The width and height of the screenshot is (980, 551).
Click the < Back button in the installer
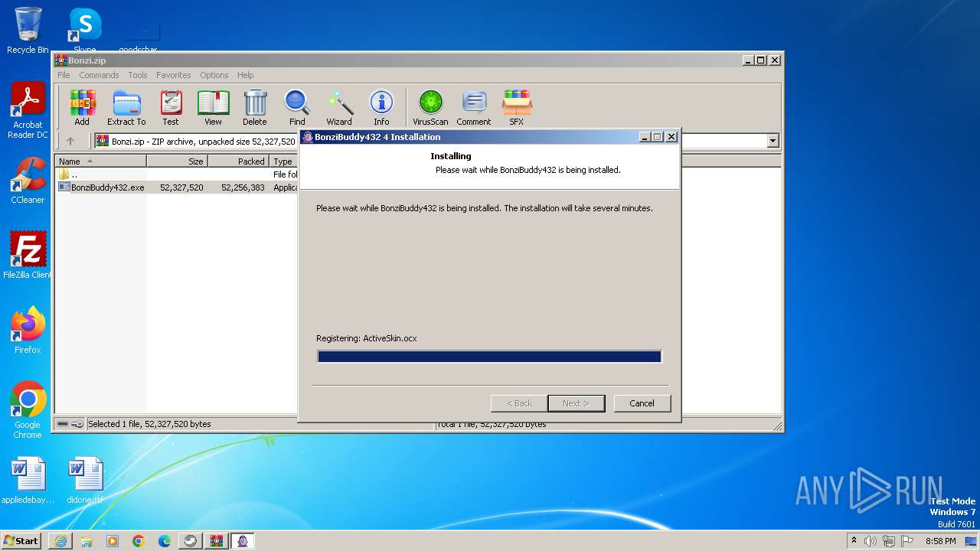[x=519, y=403]
